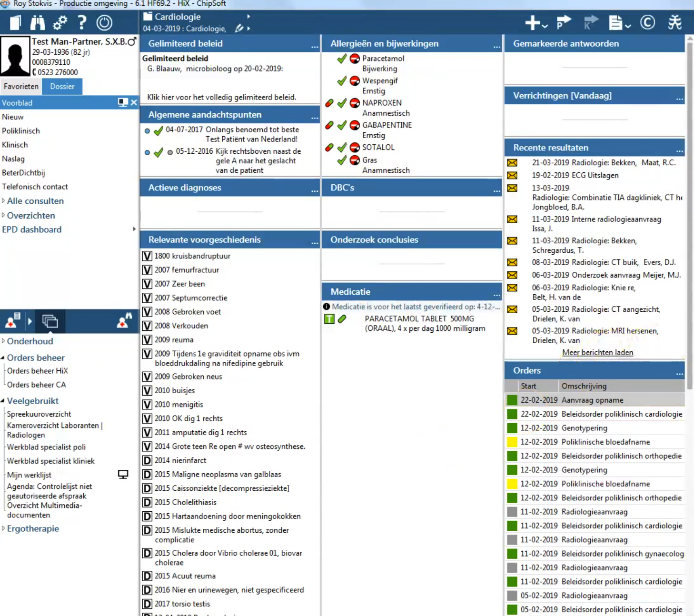Click the flag K icon in top toolbar
694x616 pixels.
tap(591, 22)
